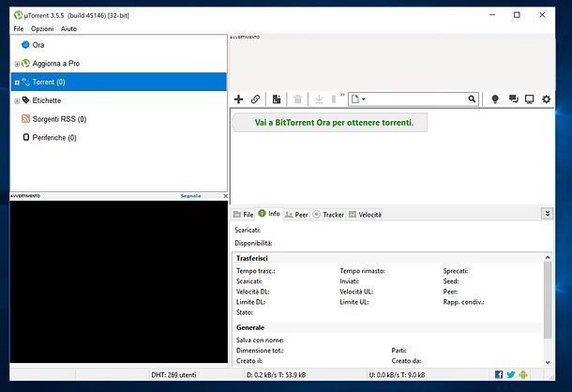Click the Vai a BitTorrent Ora banner
572x392 pixels.
(330, 122)
